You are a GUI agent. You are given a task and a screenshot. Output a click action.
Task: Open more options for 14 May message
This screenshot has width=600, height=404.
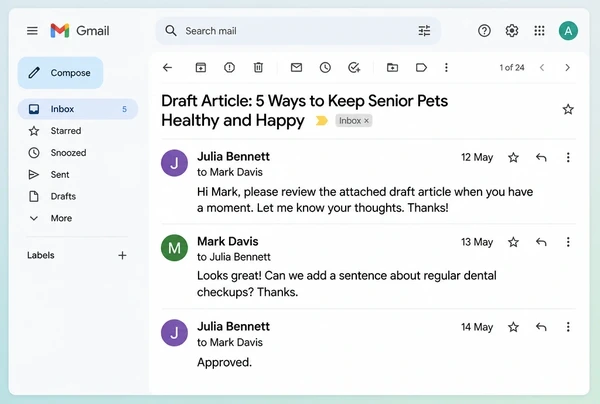click(568, 327)
